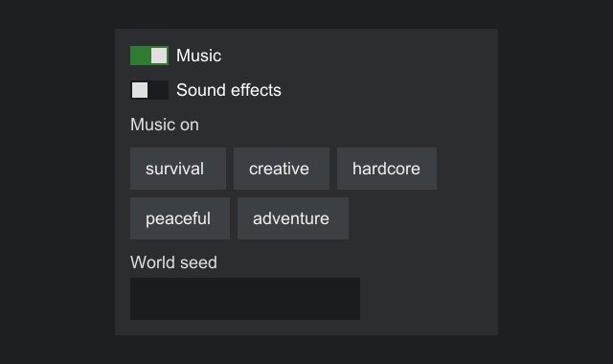Click the word "seed" in World seed label
613x364 pixels.
tap(198, 262)
